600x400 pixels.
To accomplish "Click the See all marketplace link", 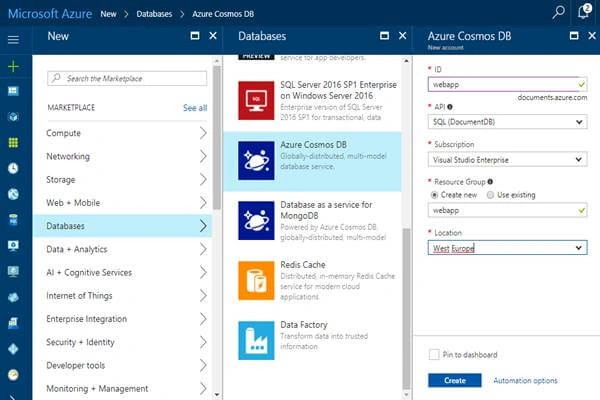I will pos(195,108).
